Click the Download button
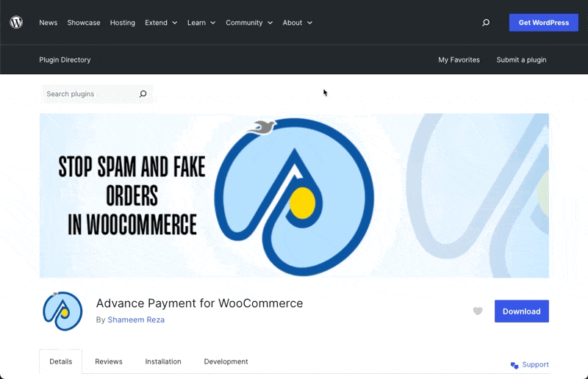This screenshot has width=588, height=379. [x=522, y=311]
